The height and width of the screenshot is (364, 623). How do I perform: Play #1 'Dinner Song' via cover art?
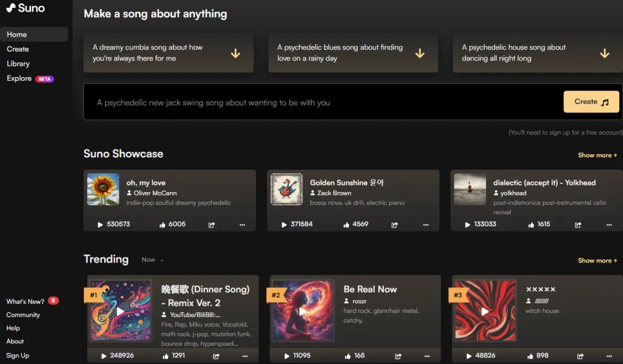pos(120,311)
